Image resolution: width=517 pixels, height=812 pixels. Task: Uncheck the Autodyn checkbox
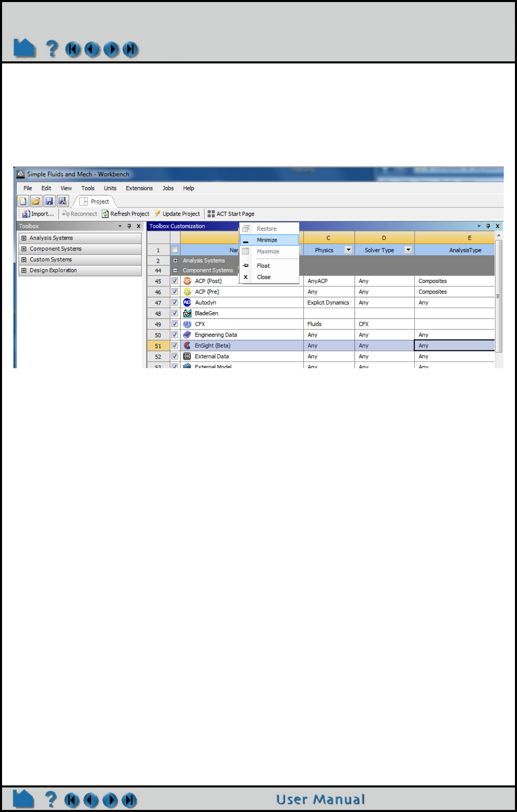[x=175, y=302]
